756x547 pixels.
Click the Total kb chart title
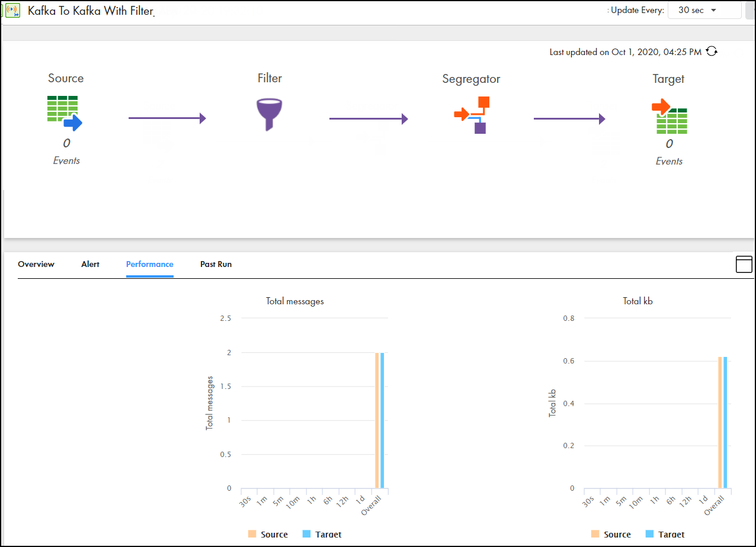[638, 301]
